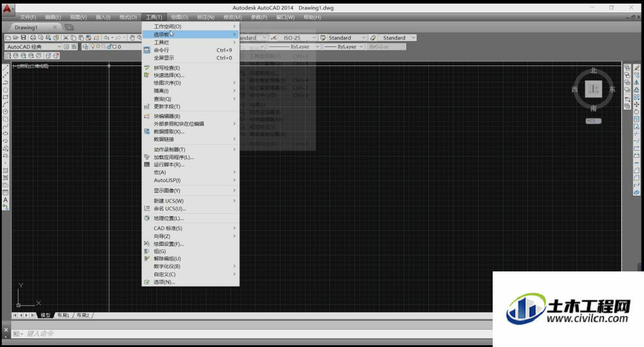Screen dimensions: 644x347
Task: Toggle the layer light bulb on/off icon
Action: [93, 47]
